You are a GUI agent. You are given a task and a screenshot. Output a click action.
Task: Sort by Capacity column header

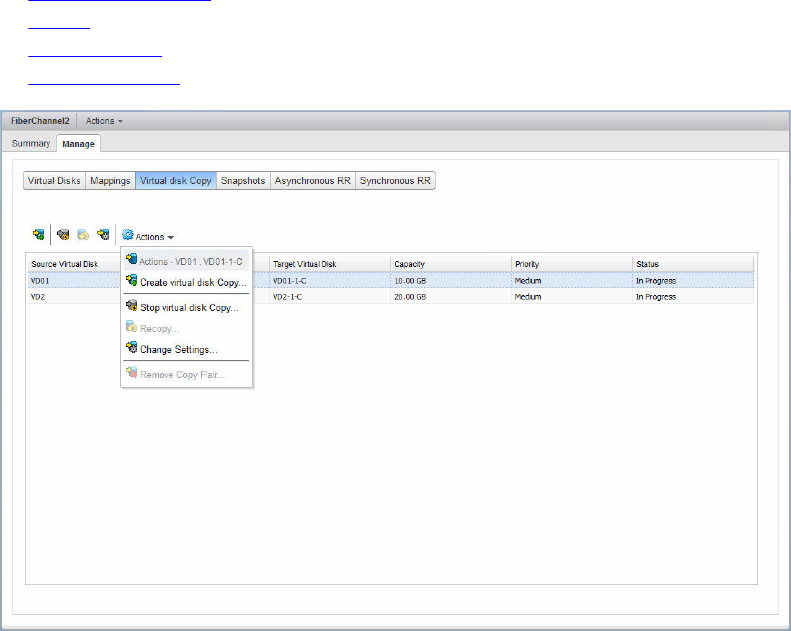coord(450,264)
